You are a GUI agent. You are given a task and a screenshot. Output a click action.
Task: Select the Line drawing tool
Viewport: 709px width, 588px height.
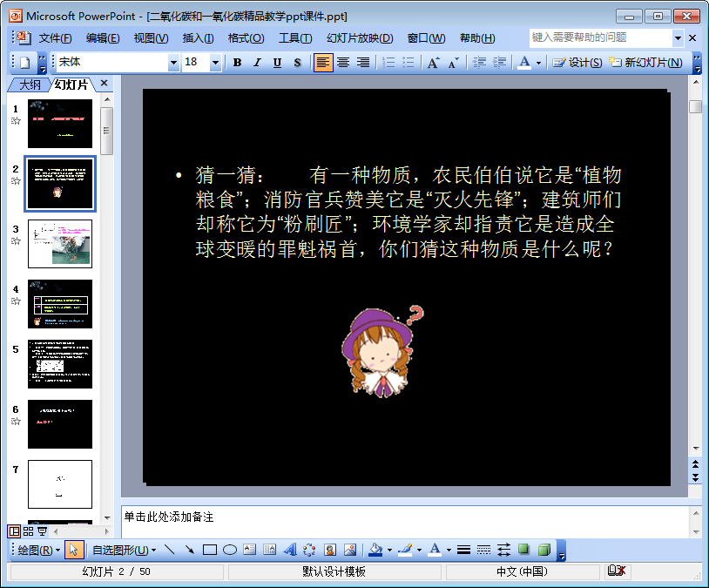(170, 550)
